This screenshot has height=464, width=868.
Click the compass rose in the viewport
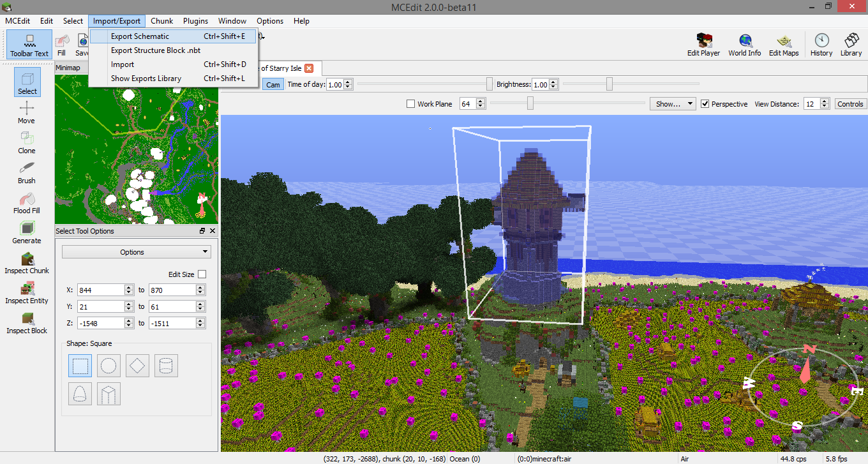coord(805,386)
